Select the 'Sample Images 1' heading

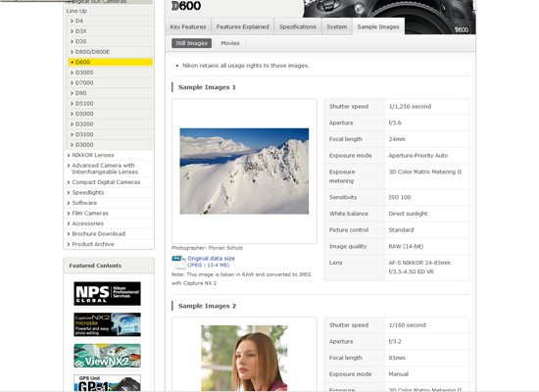[207, 87]
